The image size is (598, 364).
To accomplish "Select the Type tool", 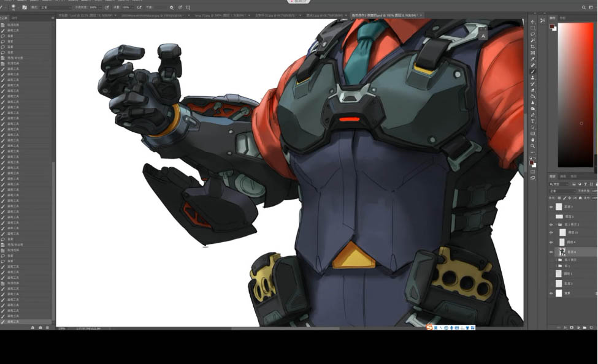I will [x=533, y=121].
